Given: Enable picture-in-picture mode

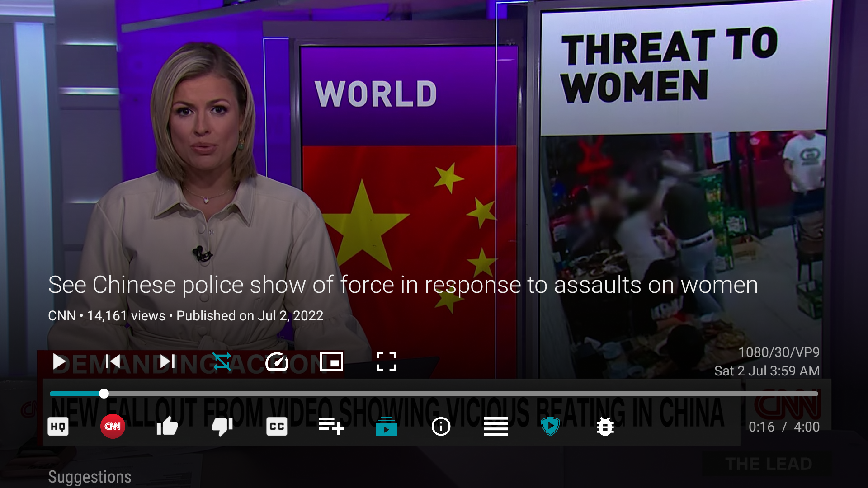Looking at the screenshot, I should point(331,361).
